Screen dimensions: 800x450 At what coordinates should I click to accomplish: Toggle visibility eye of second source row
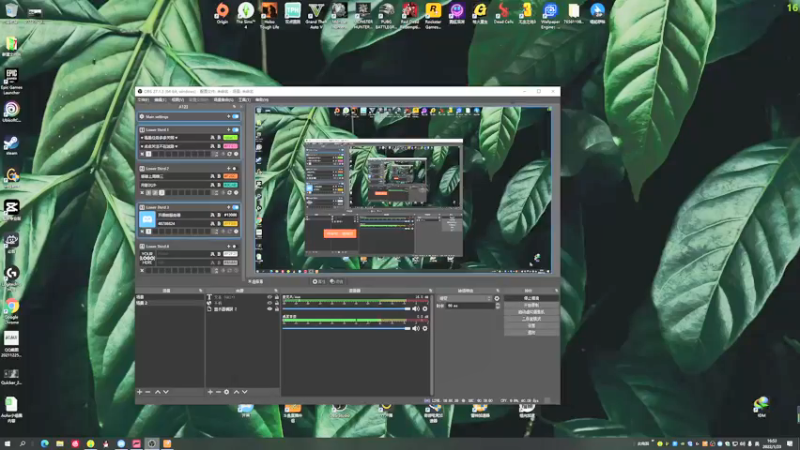coord(270,303)
